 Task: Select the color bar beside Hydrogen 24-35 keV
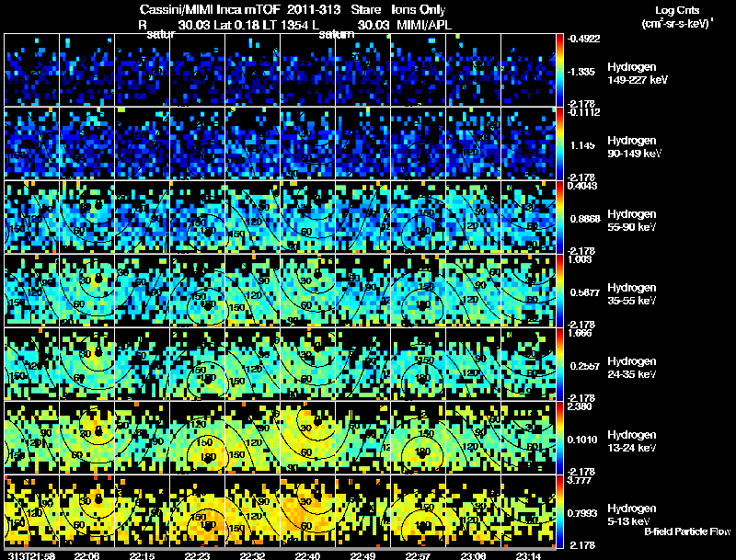pos(559,364)
